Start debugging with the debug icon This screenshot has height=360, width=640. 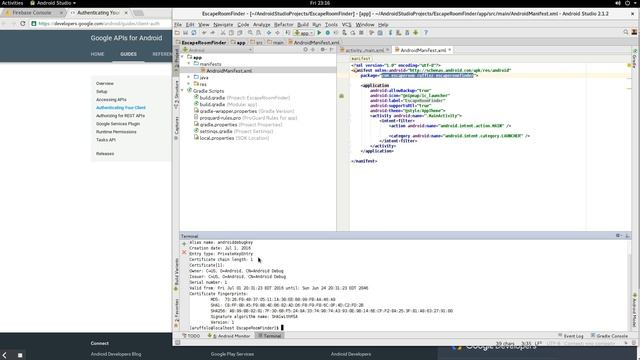[x=327, y=33]
